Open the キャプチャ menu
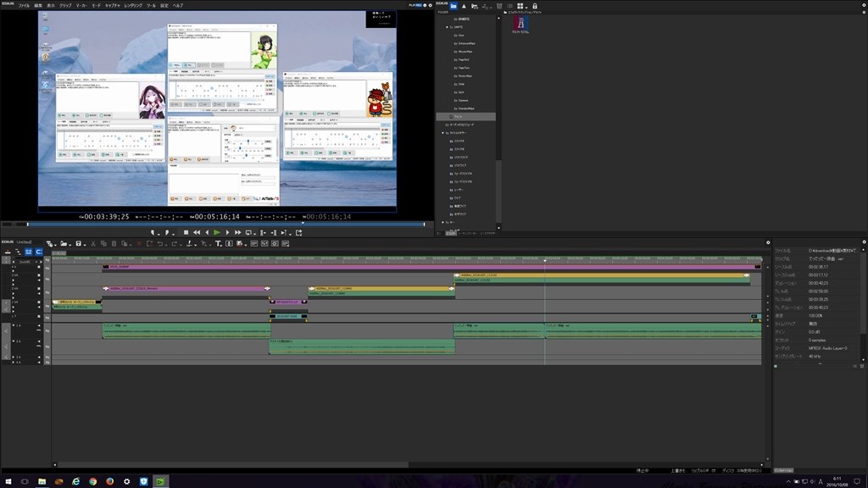This screenshot has width=868, height=488. (x=113, y=5)
